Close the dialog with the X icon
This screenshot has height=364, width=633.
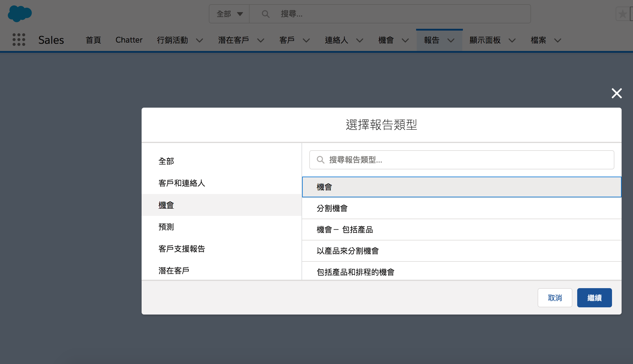[617, 93]
